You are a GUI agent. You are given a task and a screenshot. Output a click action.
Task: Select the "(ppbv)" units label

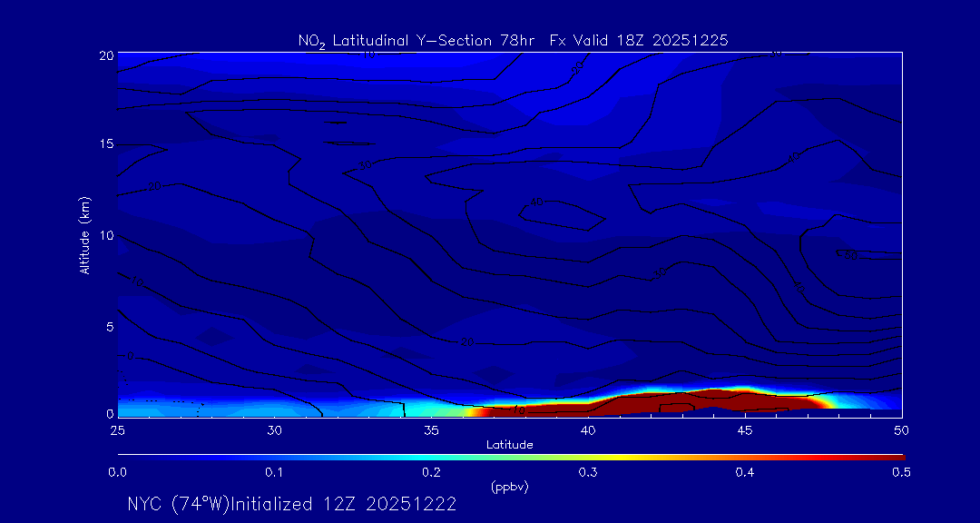(510, 487)
